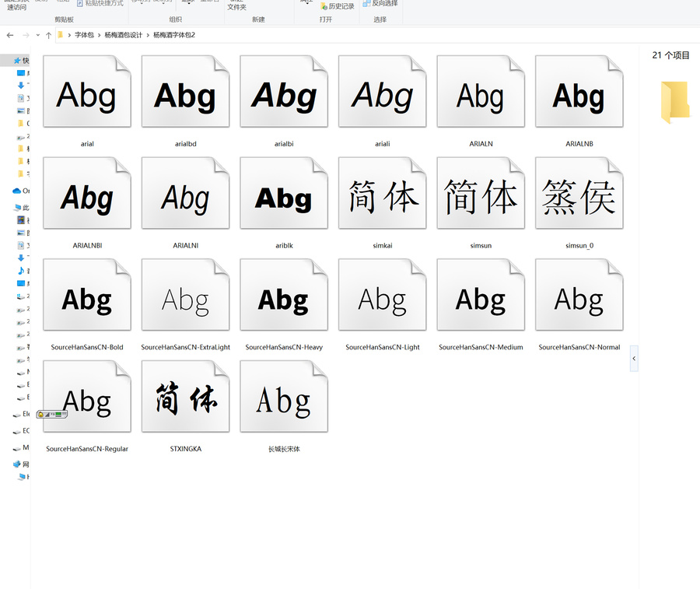Select the ARIALNI font file icon
The height and width of the screenshot is (589, 700).
tap(185, 194)
